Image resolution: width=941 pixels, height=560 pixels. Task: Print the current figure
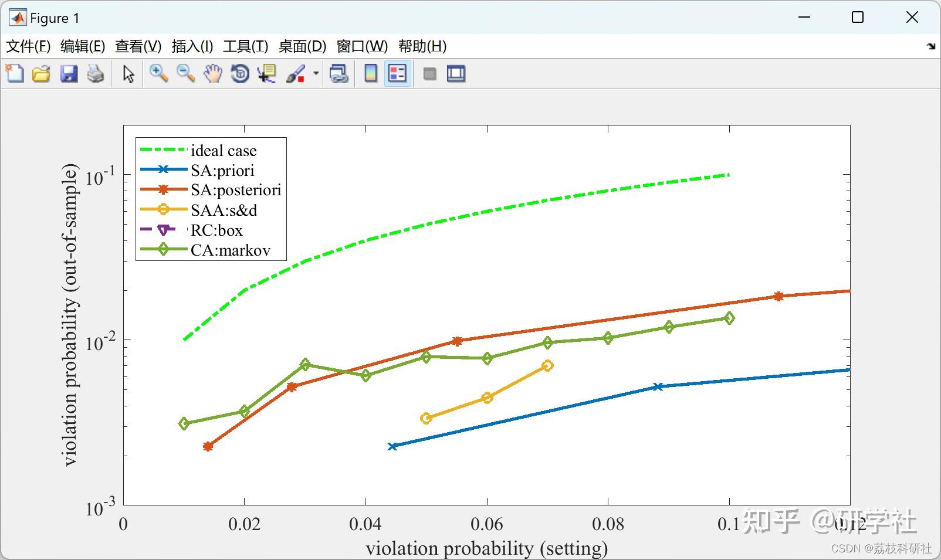96,73
